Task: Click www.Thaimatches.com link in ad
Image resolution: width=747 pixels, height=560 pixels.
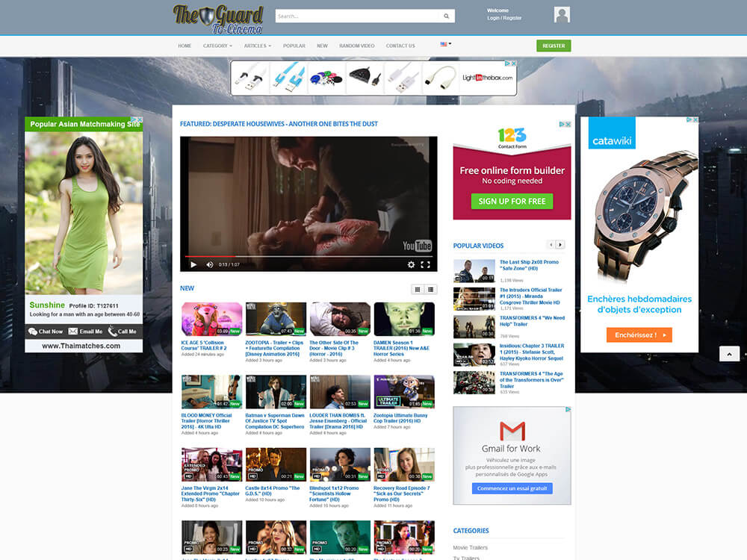Action: [81, 346]
